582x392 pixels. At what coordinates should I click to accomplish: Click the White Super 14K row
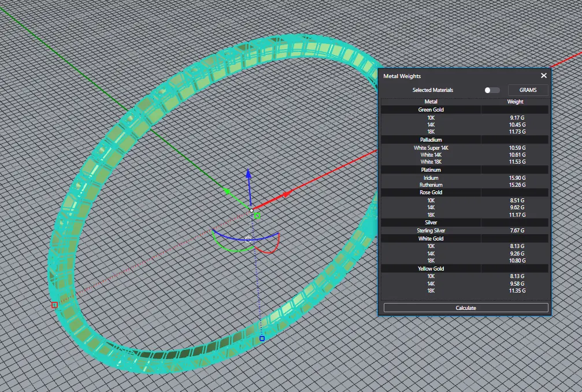coord(465,148)
